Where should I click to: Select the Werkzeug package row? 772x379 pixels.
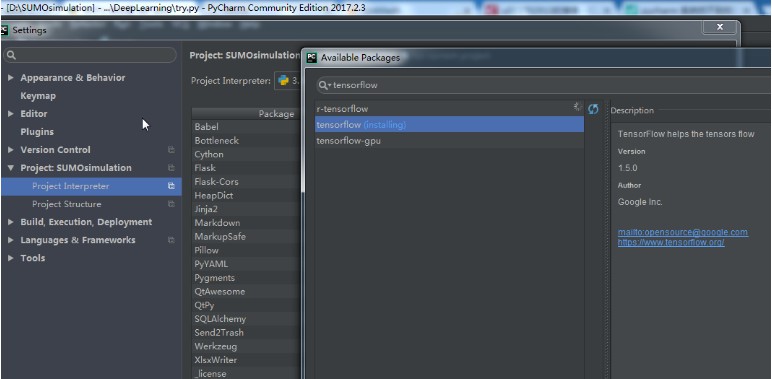tap(247, 347)
